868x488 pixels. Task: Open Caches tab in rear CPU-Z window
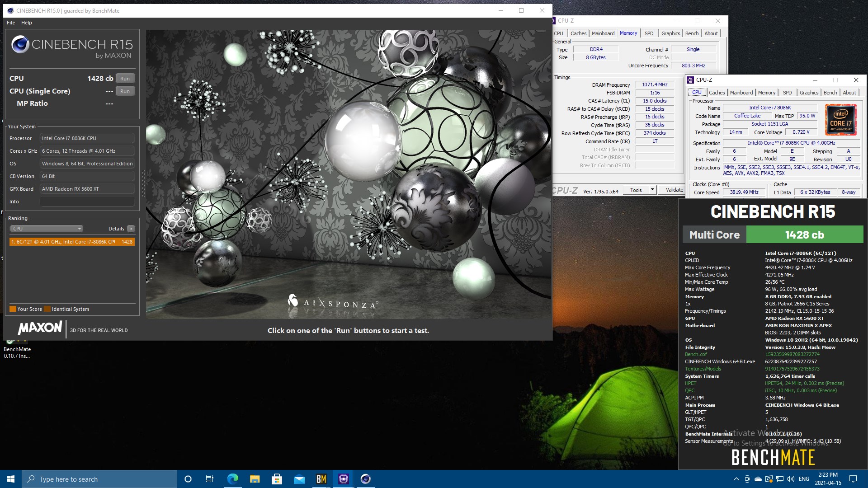tap(578, 33)
